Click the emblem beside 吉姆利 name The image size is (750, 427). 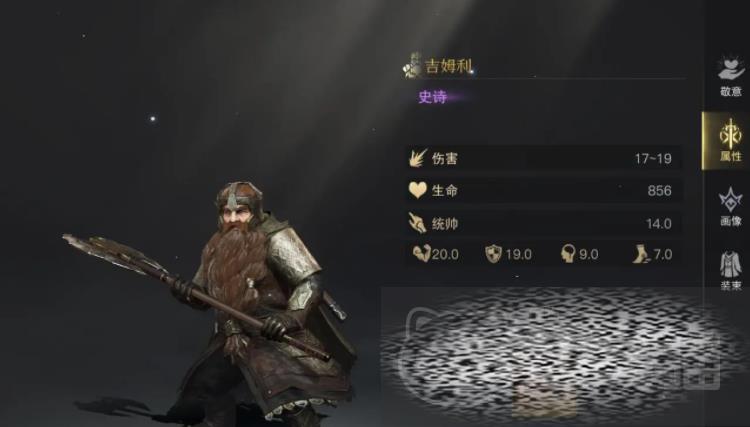(x=412, y=65)
